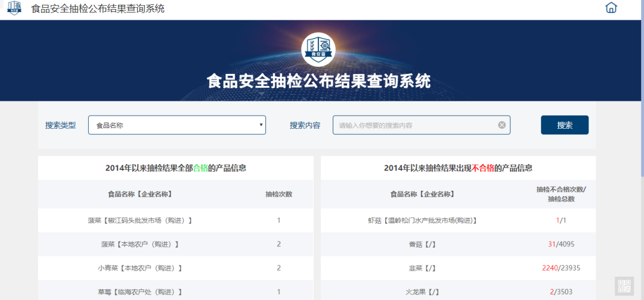Click the large banner title text
The image size is (644, 300).
(318, 81)
